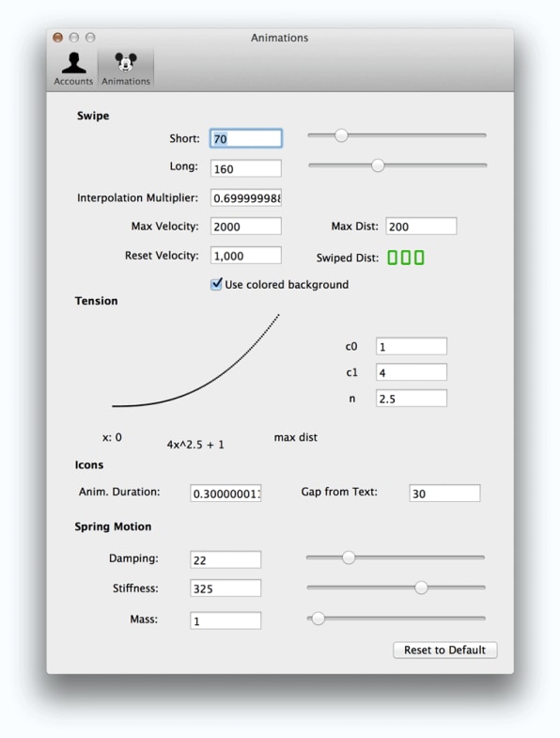Select the Interpolation Multiplier field

click(245, 197)
